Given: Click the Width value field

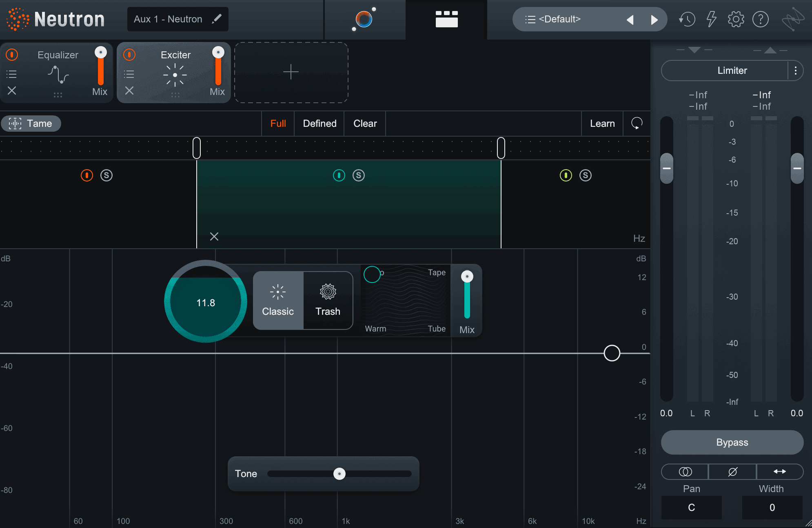Looking at the screenshot, I should tap(772, 508).
